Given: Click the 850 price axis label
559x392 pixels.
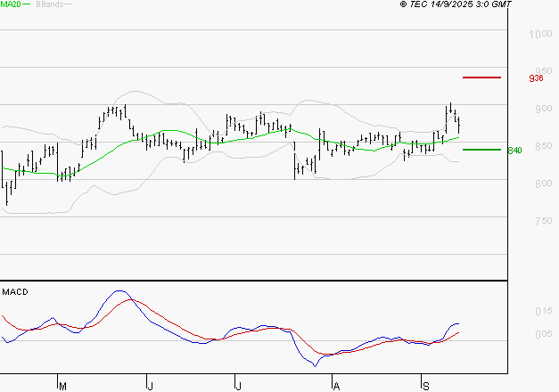Looking at the screenshot, I should pyautogui.click(x=544, y=146).
